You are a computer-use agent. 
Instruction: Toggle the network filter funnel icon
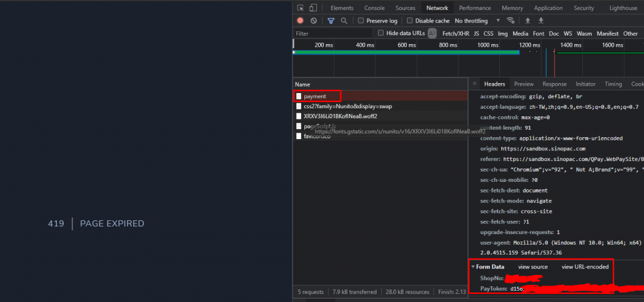point(331,21)
